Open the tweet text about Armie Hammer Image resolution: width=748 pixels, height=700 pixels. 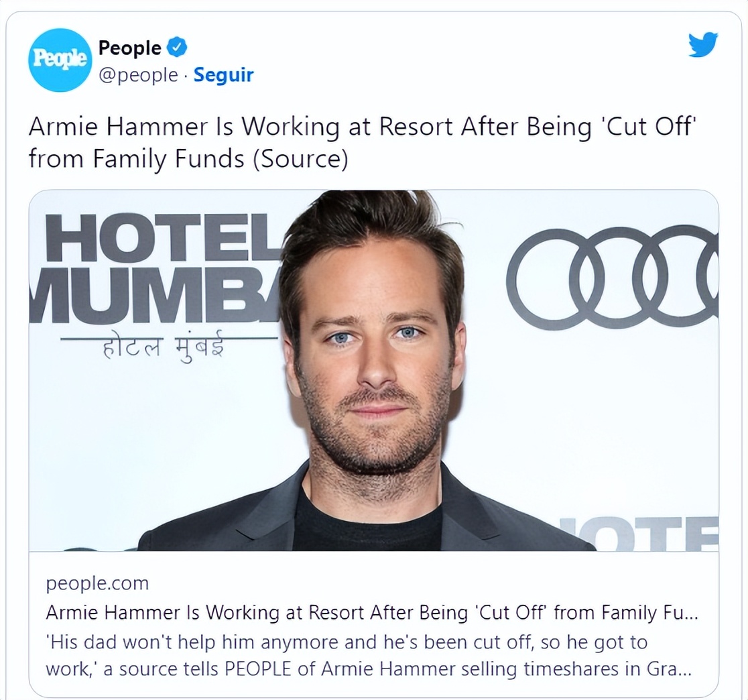pos(363,143)
